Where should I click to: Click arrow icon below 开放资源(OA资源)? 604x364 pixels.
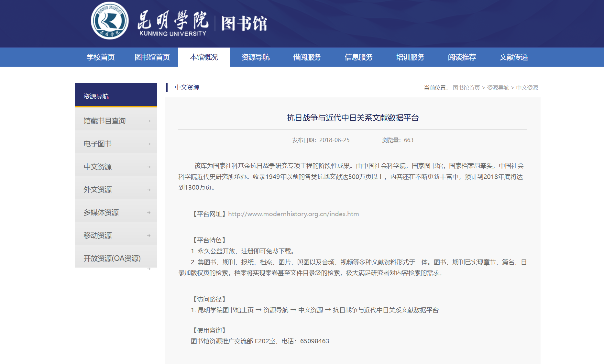[148, 269]
